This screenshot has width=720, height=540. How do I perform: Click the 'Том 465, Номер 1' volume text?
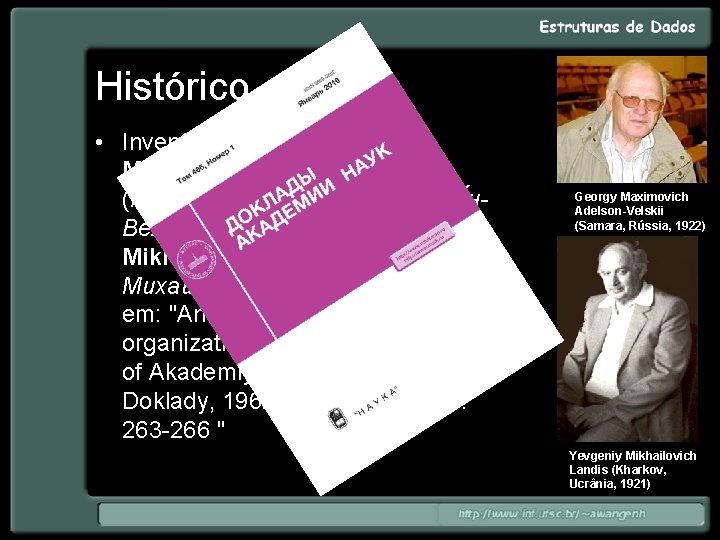point(205,164)
